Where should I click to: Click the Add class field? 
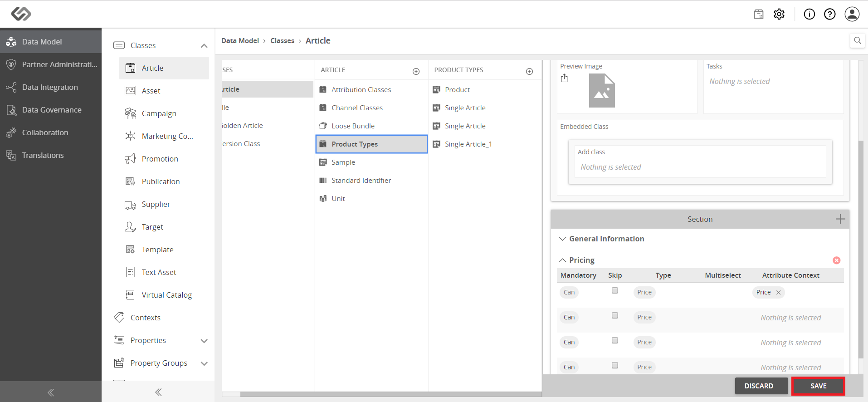tap(700, 162)
